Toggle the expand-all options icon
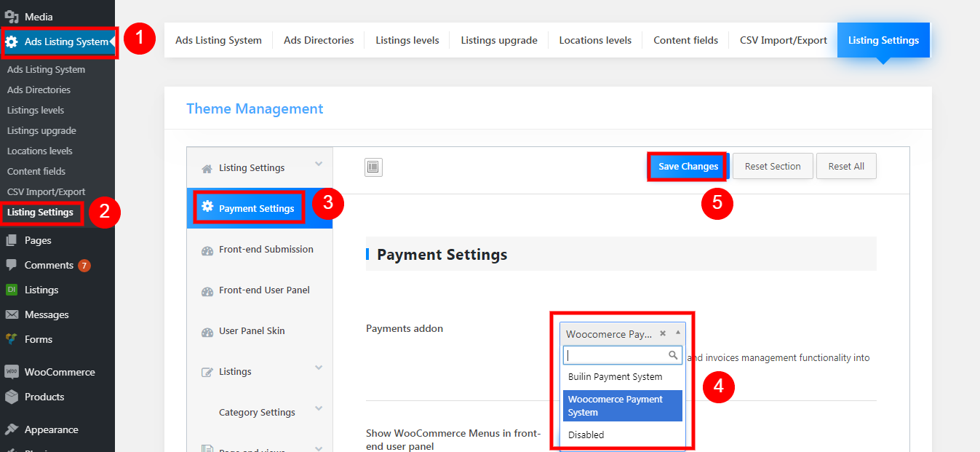 [373, 167]
